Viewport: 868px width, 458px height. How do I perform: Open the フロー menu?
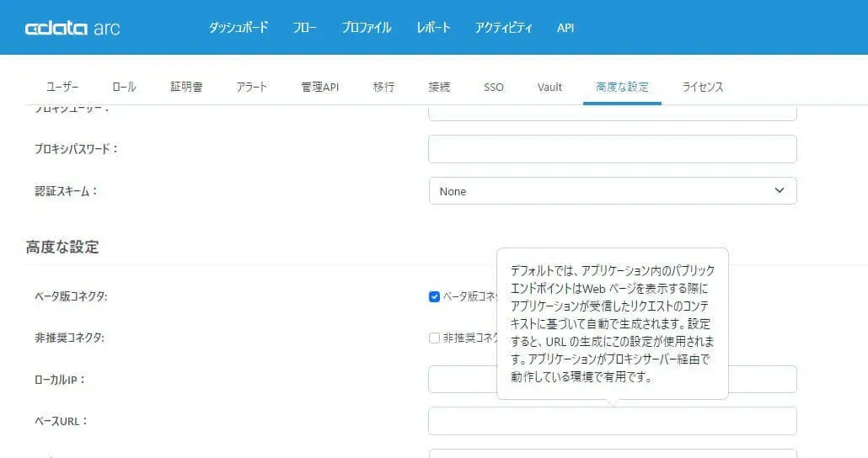tap(304, 28)
